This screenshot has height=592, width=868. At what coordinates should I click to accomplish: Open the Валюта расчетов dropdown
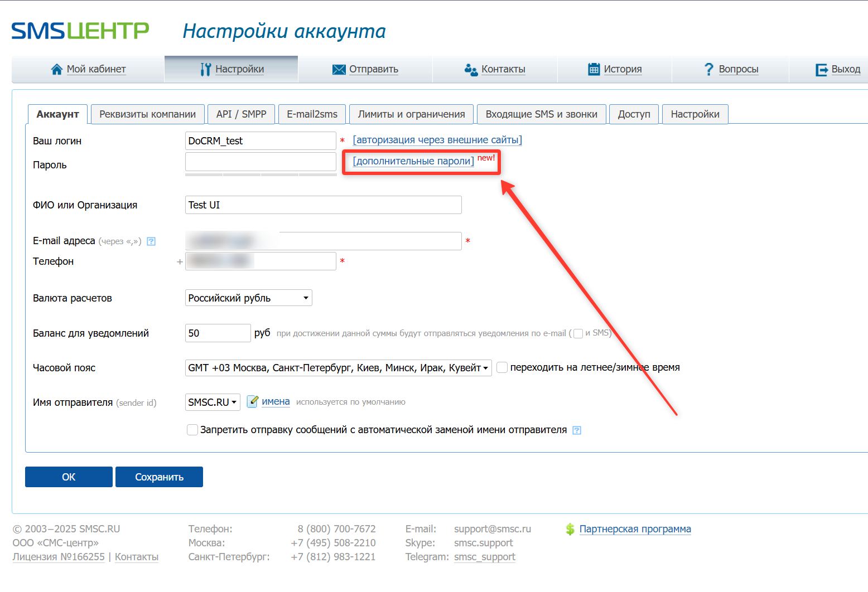248,298
